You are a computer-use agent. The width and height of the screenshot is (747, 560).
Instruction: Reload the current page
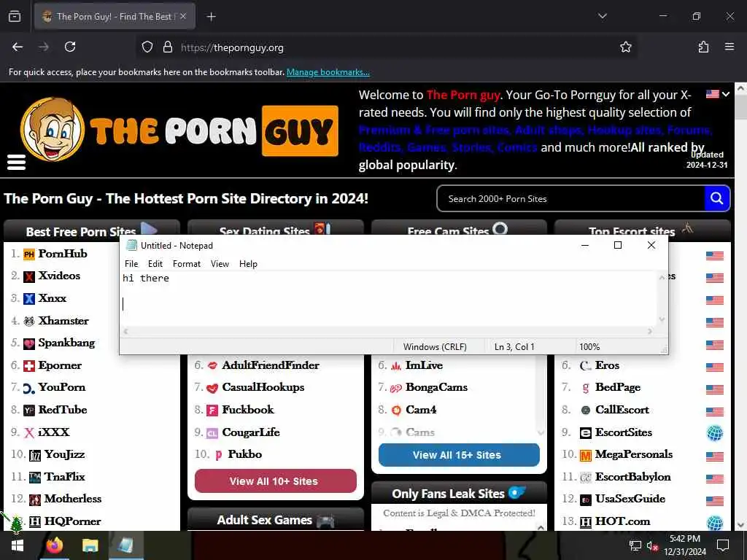70,47
